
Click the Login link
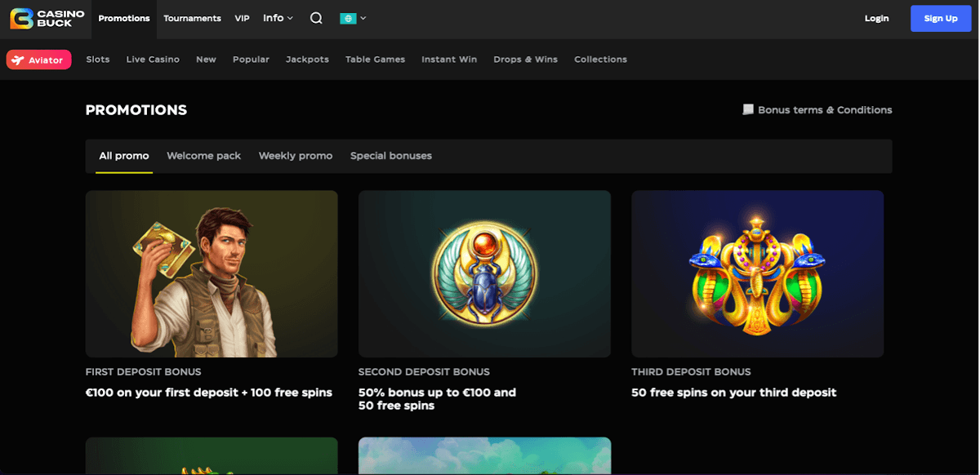pos(876,18)
